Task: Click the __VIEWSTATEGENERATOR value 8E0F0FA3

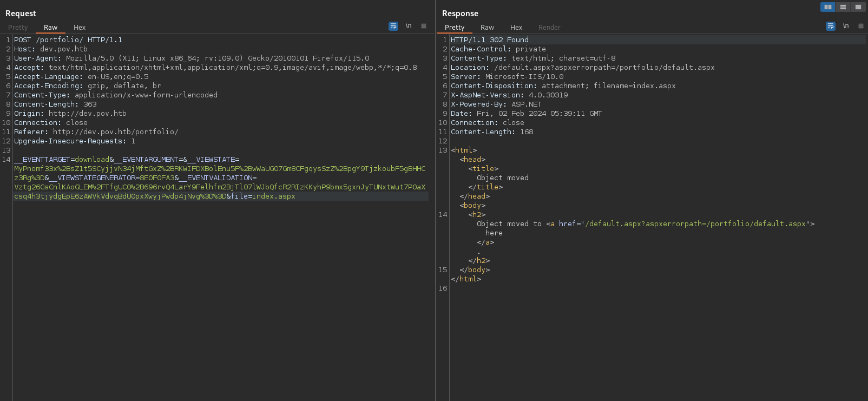Action: (x=157, y=178)
